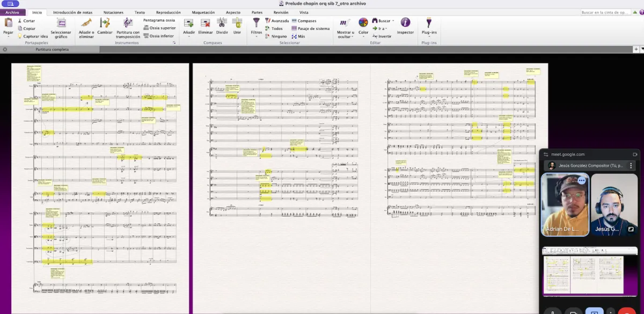This screenshot has width=644, height=314.
Task: Click Cambiar instrument saxophone icon
Action: (x=105, y=23)
